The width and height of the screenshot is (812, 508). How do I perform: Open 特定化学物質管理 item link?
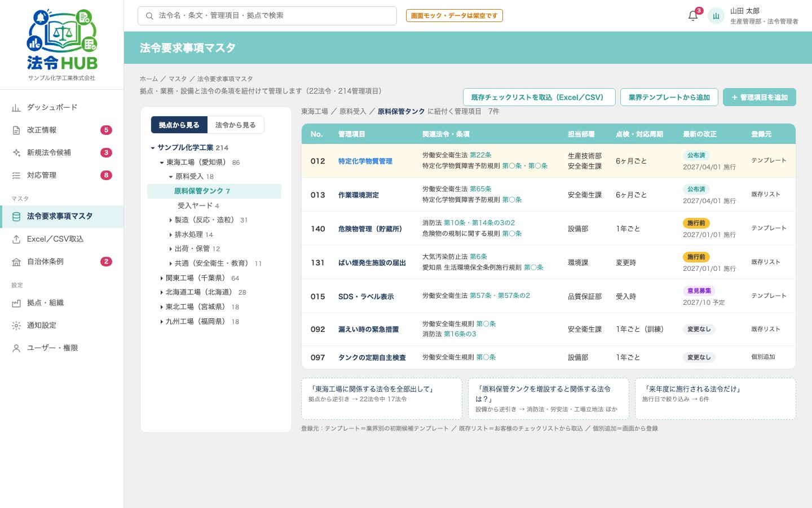(365, 161)
